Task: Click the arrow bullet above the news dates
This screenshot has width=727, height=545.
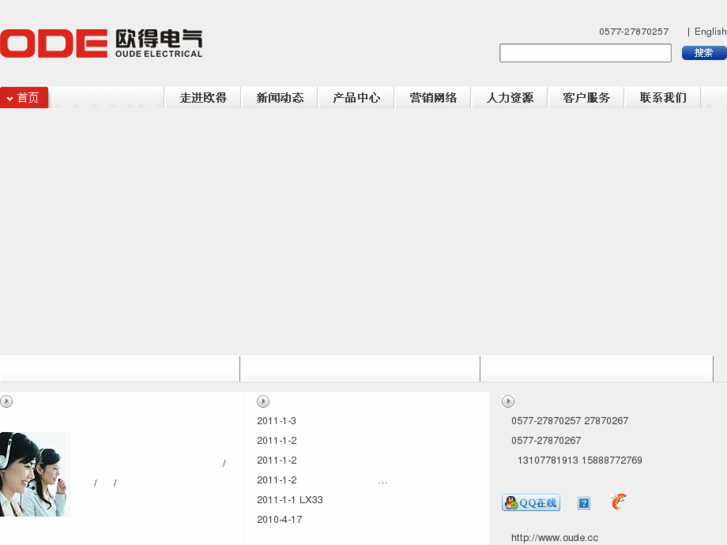Action: (x=263, y=401)
